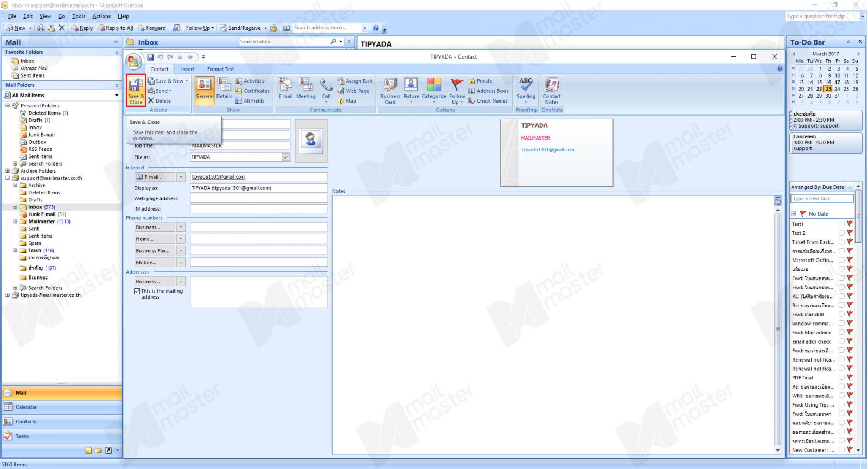Go to the Calendar pane
Screen dimensions: 868x469
[x=61, y=407]
